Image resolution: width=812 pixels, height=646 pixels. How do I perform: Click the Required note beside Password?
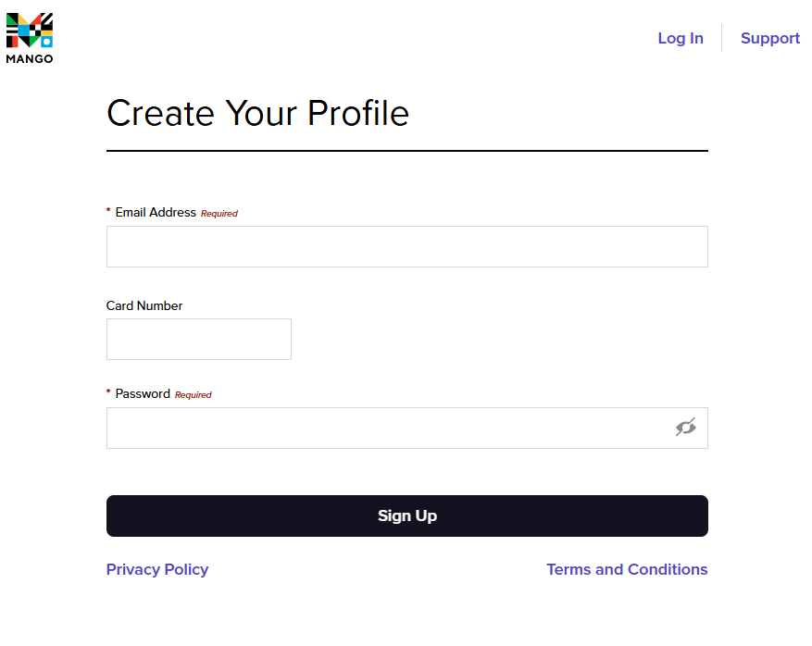(x=194, y=395)
